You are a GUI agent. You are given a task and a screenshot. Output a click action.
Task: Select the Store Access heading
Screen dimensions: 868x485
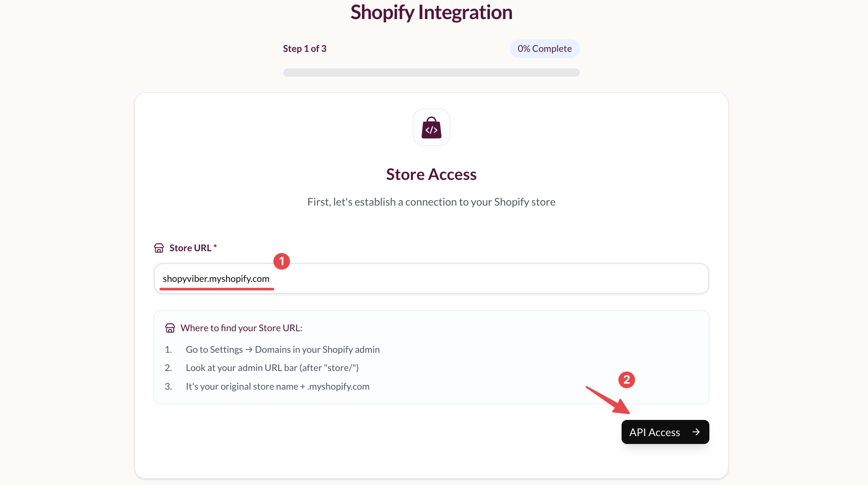pyautogui.click(x=431, y=174)
